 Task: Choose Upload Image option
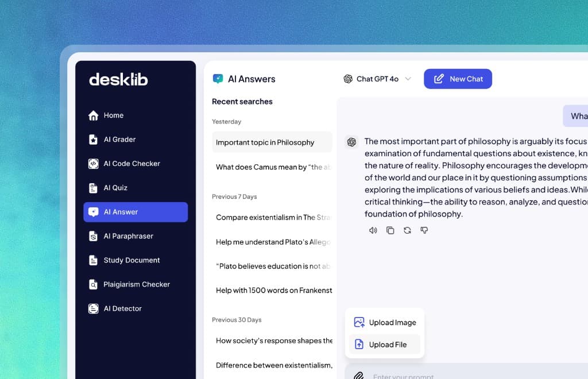pos(385,322)
